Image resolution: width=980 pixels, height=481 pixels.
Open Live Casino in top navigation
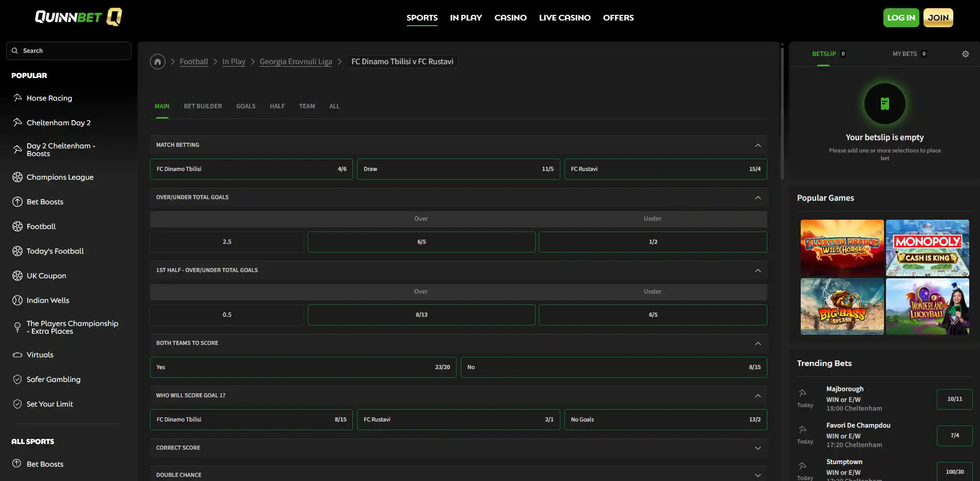tap(564, 17)
